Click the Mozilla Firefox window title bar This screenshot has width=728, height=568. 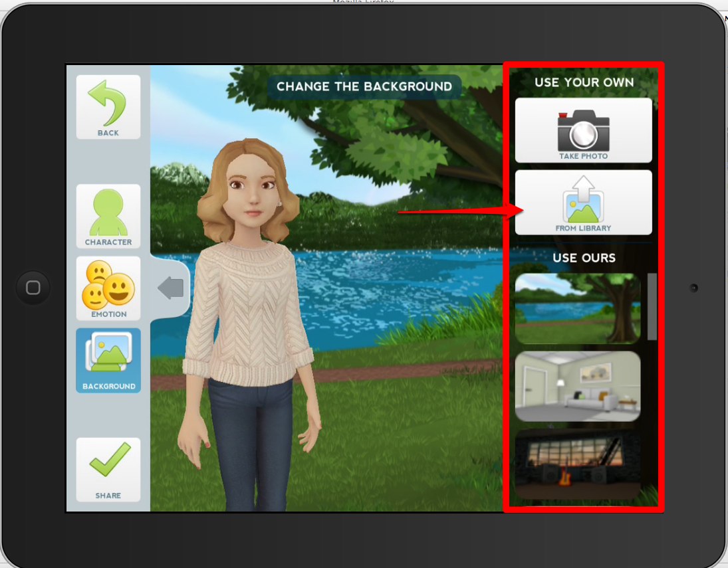(364, 3)
